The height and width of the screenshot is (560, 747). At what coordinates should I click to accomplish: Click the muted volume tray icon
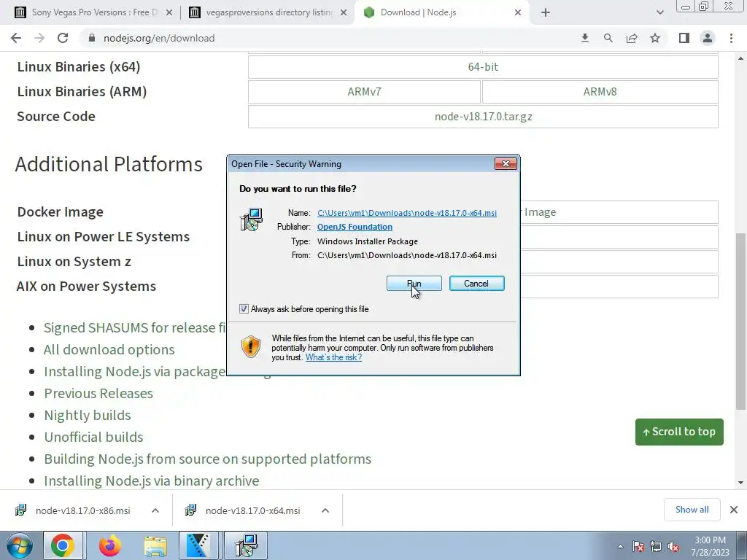click(x=673, y=546)
